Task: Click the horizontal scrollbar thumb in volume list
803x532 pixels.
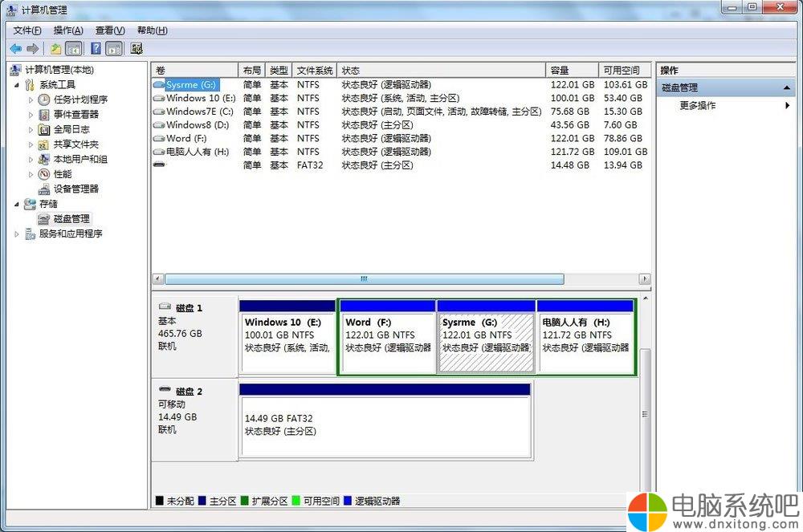Action: point(364,278)
